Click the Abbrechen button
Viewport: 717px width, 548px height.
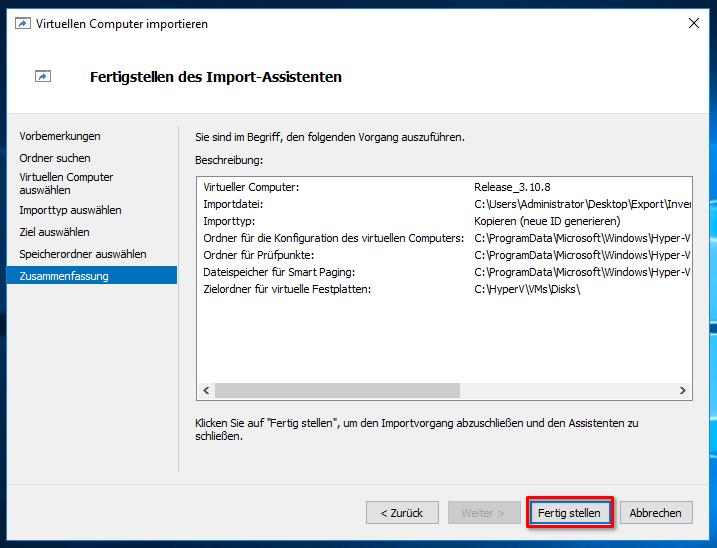coord(656,513)
